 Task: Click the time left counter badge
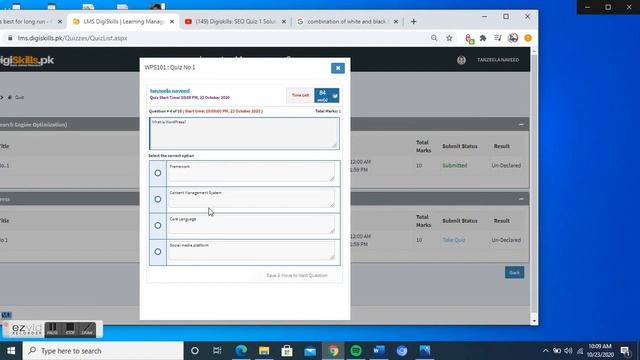(327, 96)
